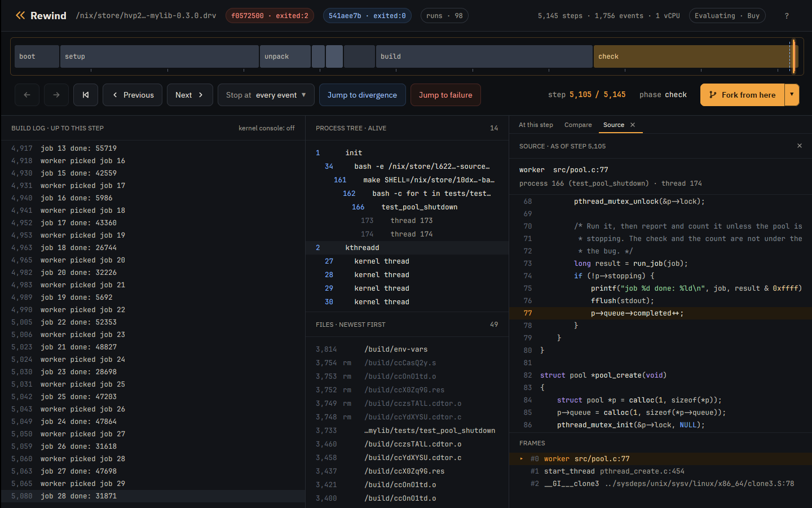Viewport: 812px width, 508px height.
Task: Select frame #2 __GI___clone3
Action: [660, 484]
